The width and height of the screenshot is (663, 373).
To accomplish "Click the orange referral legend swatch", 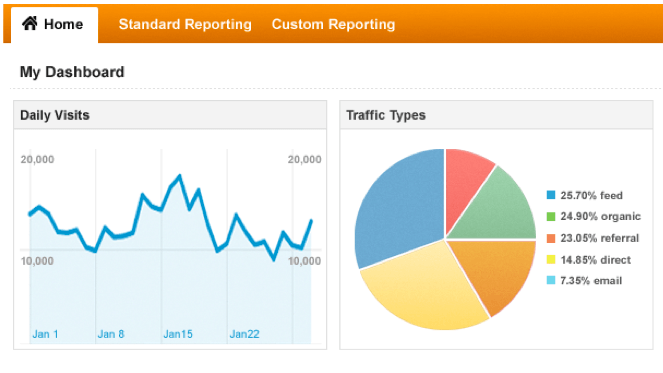I will pos(551,238).
